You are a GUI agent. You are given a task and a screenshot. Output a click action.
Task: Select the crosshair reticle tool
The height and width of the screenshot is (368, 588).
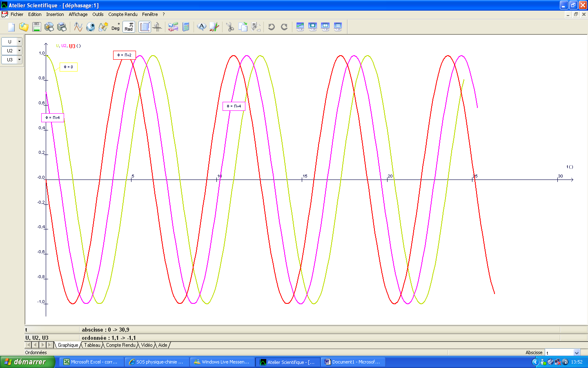157,27
